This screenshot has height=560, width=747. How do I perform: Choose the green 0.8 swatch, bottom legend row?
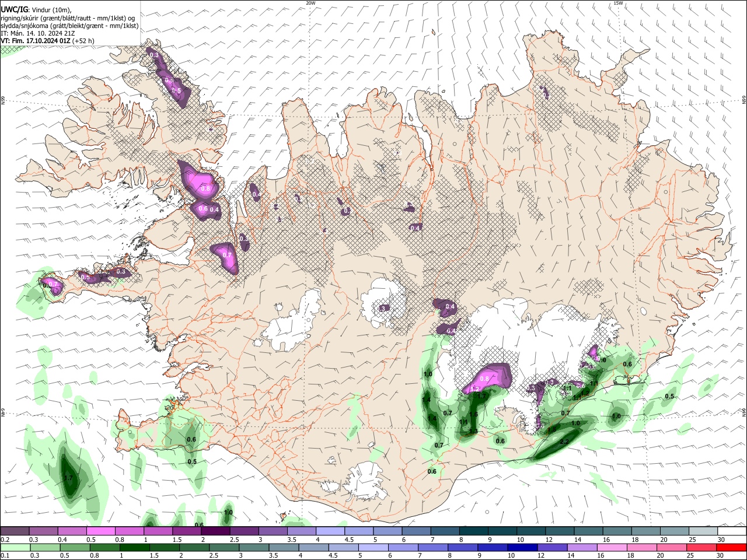pyautogui.click(x=104, y=547)
